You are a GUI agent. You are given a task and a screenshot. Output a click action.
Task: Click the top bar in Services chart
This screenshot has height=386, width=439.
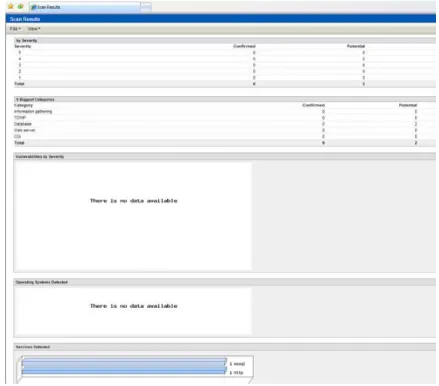(124, 363)
